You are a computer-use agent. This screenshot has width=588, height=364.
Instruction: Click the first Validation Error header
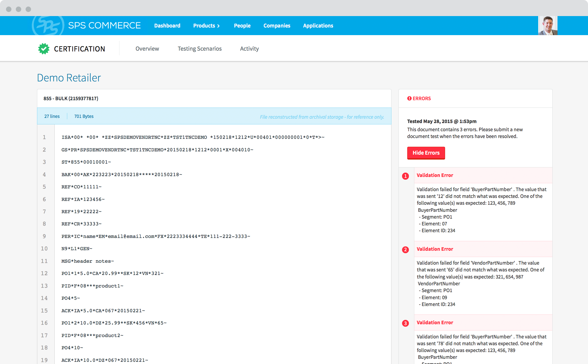click(x=483, y=175)
